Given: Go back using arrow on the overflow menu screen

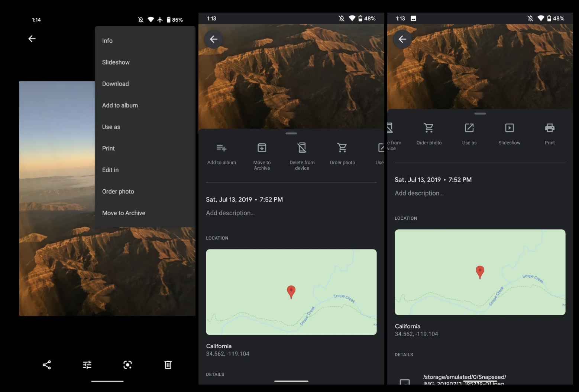Looking at the screenshot, I should 32,39.
